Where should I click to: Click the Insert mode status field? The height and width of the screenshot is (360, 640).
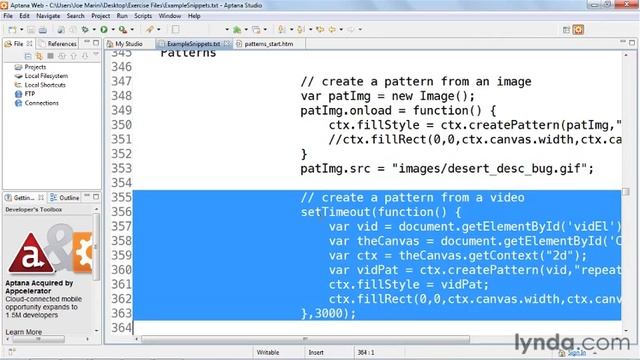coord(316,352)
